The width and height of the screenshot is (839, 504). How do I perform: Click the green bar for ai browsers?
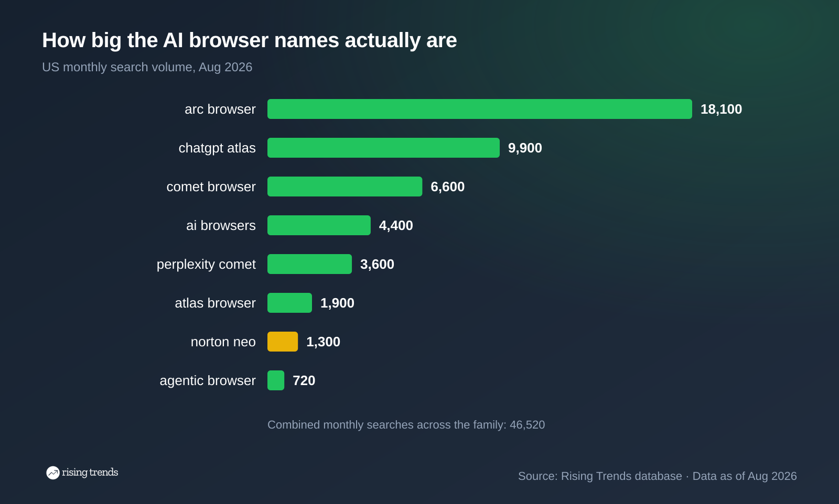319,225
